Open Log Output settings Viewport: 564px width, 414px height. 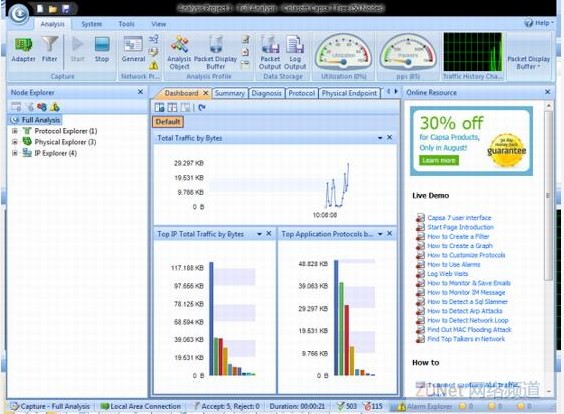coord(295,53)
